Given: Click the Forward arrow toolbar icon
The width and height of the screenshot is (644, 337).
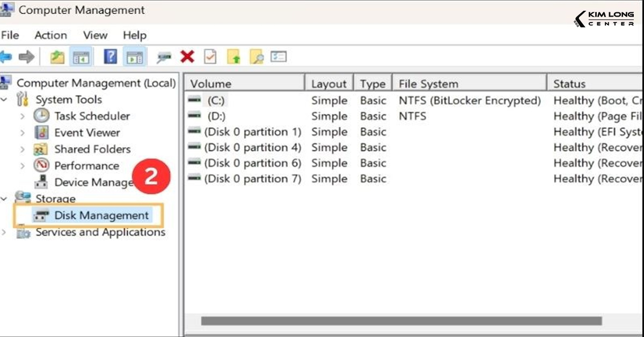Looking at the screenshot, I should coord(26,56).
